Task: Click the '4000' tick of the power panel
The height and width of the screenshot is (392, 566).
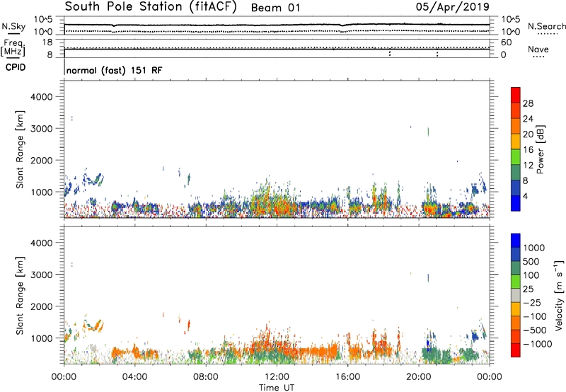Action: tap(41, 97)
